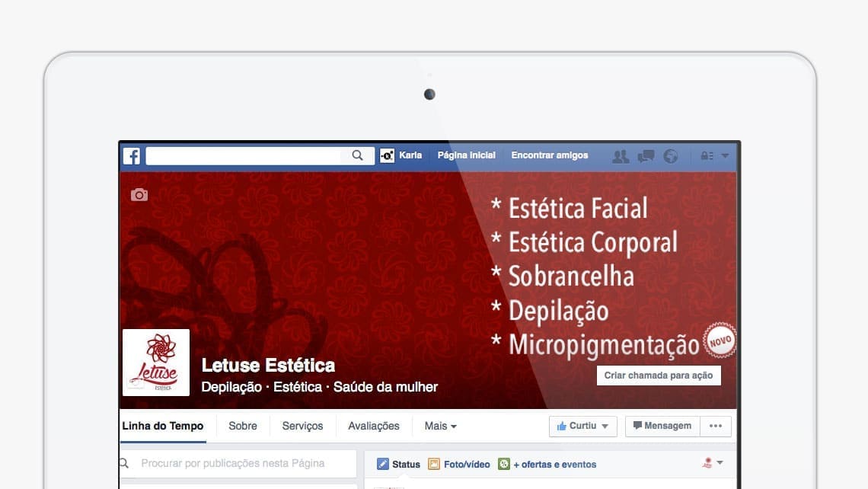
Task: Select Status composer option
Action: pyautogui.click(x=398, y=464)
